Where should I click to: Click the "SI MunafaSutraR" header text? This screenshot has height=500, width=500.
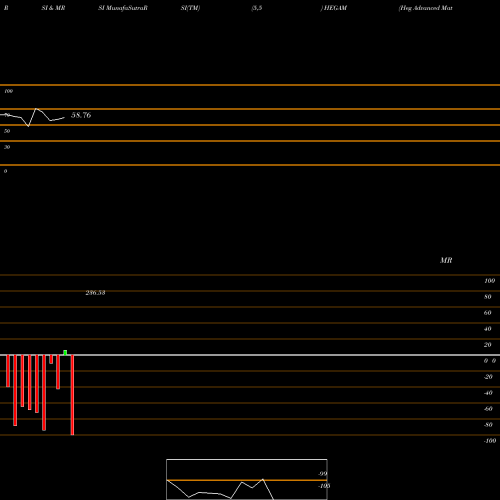(123, 8)
